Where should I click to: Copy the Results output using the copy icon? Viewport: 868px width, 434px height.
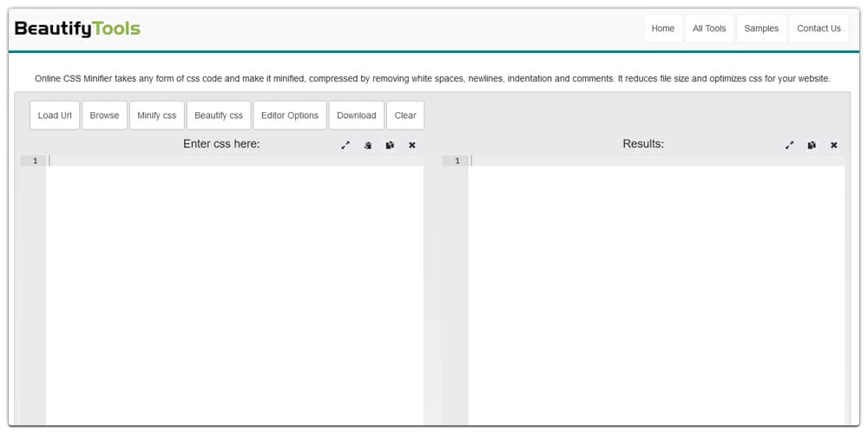pyautogui.click(x=812, y=145)
